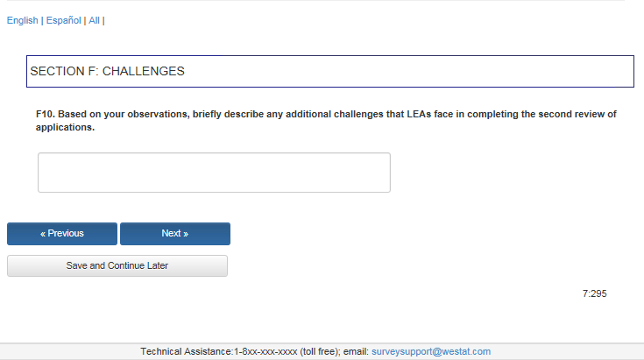Click the » chevron on Next
This screenshot has height=360, width=644.
(186, 234)
